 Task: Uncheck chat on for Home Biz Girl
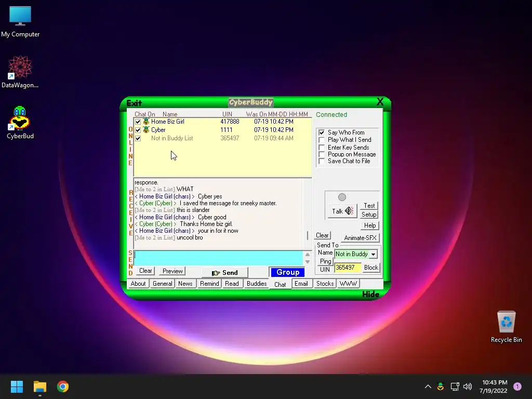[138, 122]
